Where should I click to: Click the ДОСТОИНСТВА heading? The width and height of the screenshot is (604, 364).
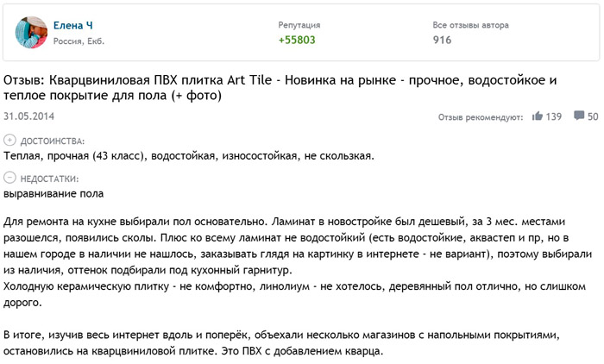(x=52, y=140)
